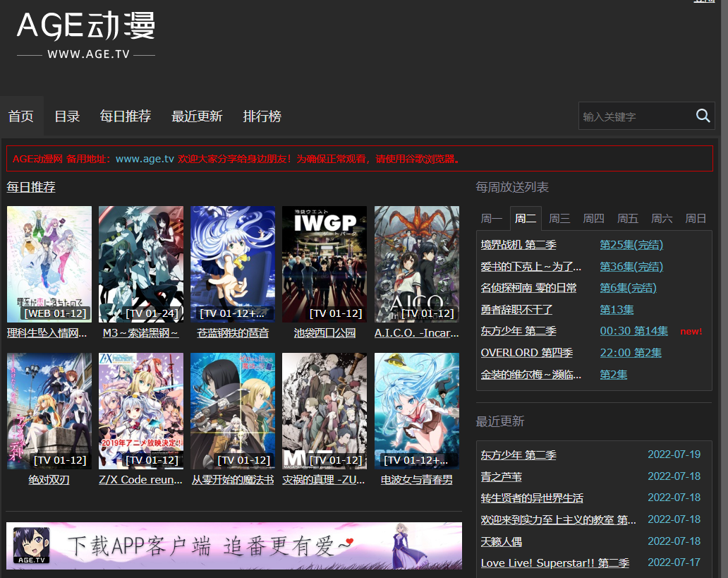This screenshot has height=578, width=728.
Task: Open the Z/X Code reunion poster
Action: pos(141,411)
